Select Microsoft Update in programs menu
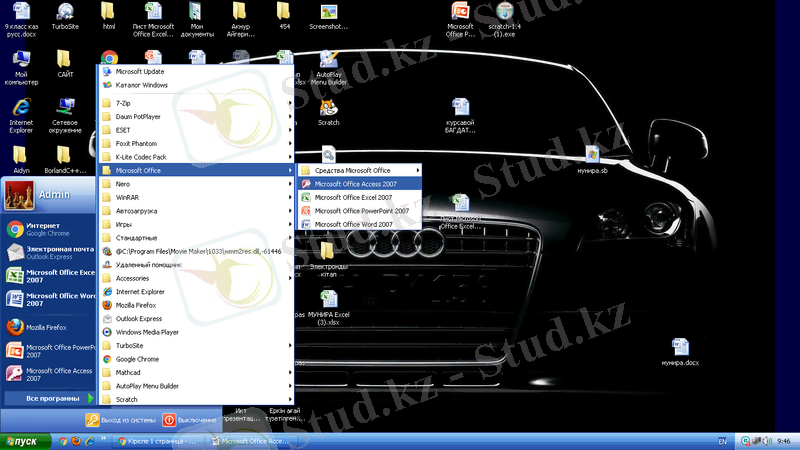Viewport: 800px width, 450px height. (140, 72)
